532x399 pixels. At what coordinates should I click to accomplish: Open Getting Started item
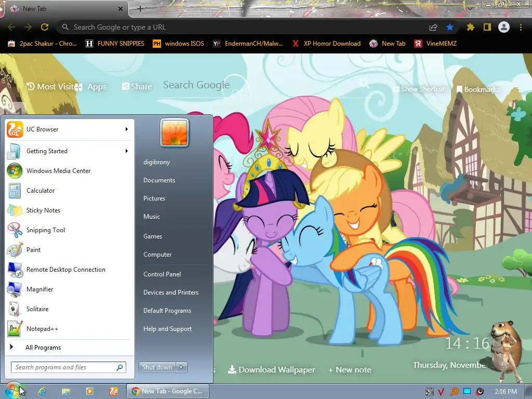tap(70, 151)
